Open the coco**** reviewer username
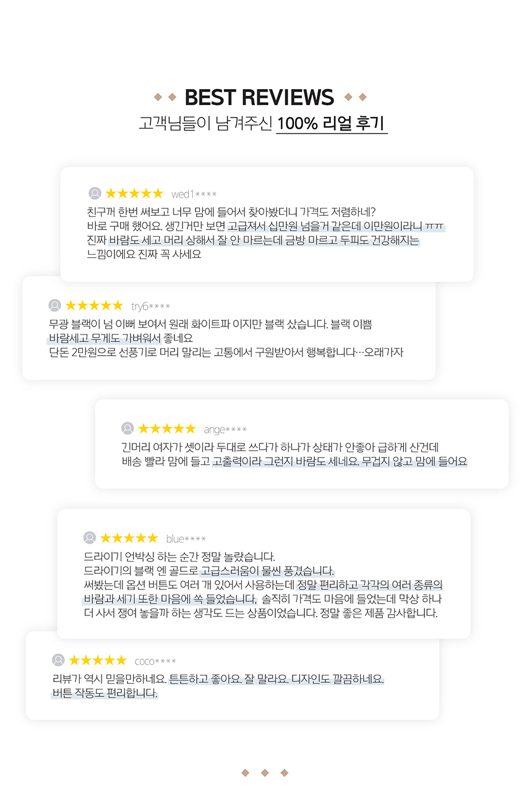The width and height of the screenshot is (532, 812). [x=155, y=661]
